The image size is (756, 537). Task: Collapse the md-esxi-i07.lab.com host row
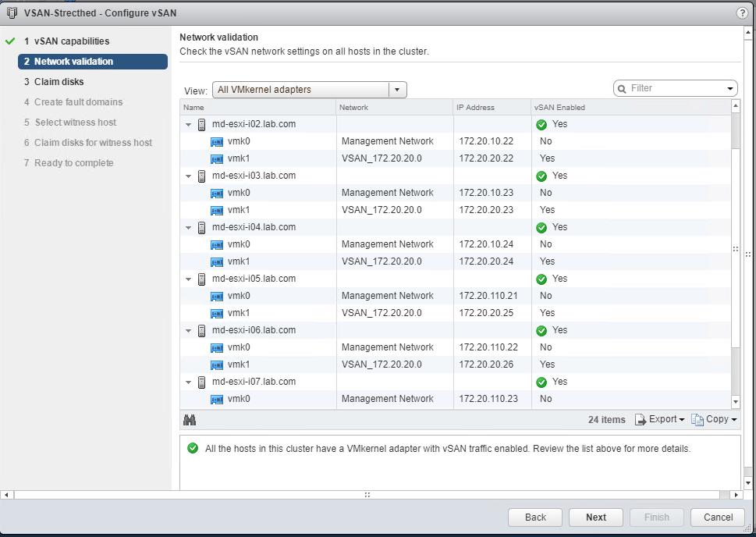pos(189,382)
